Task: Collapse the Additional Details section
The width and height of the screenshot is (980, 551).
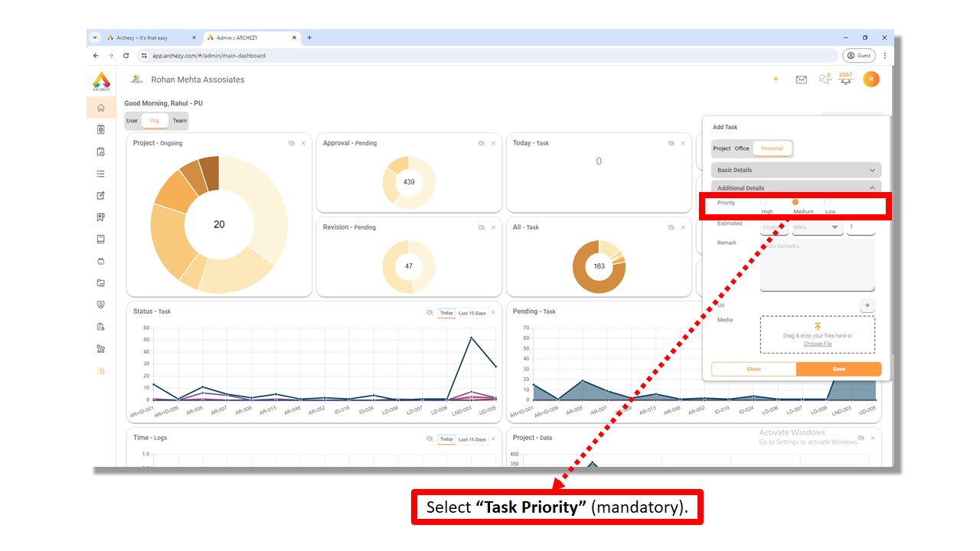Action: coord(796,187)
